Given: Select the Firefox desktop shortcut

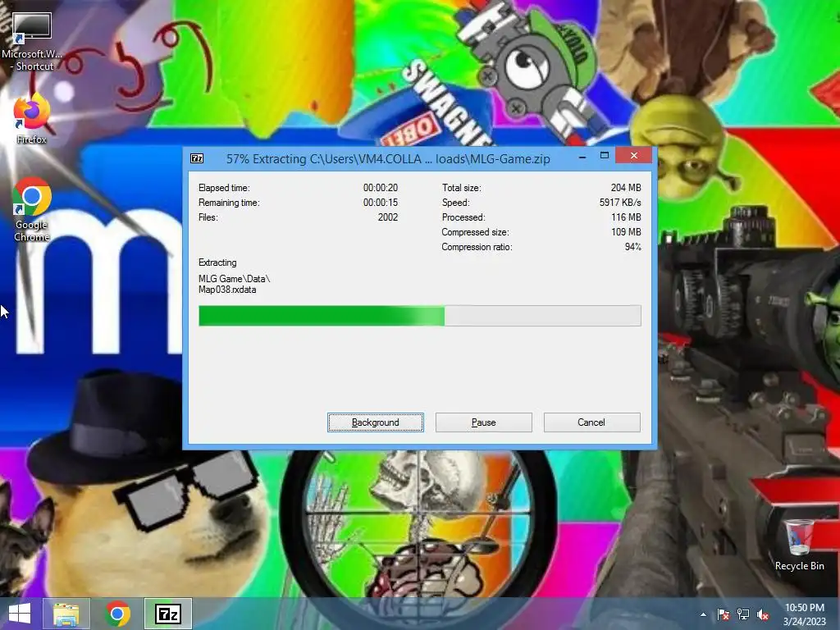Looking at the screenshot, I should click(x=32, y=119).
